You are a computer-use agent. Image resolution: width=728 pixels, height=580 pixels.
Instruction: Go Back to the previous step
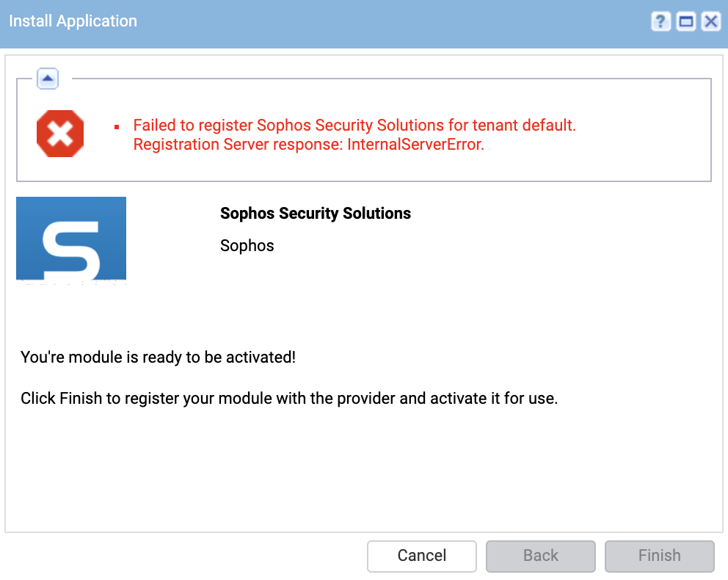(540, 556)
